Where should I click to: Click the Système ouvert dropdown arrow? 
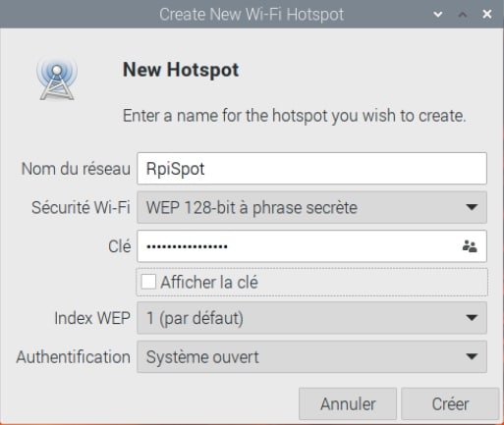click(x=472, y=356)
